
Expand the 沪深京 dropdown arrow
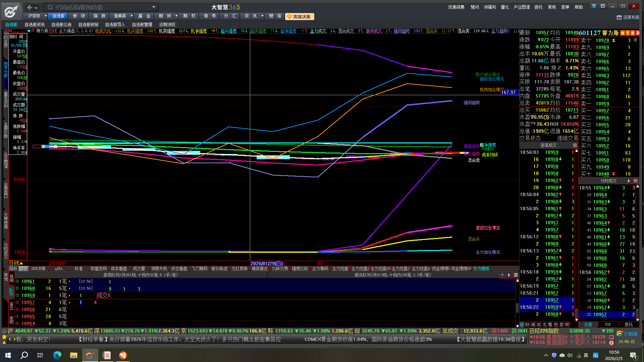(x=46, y=16)
